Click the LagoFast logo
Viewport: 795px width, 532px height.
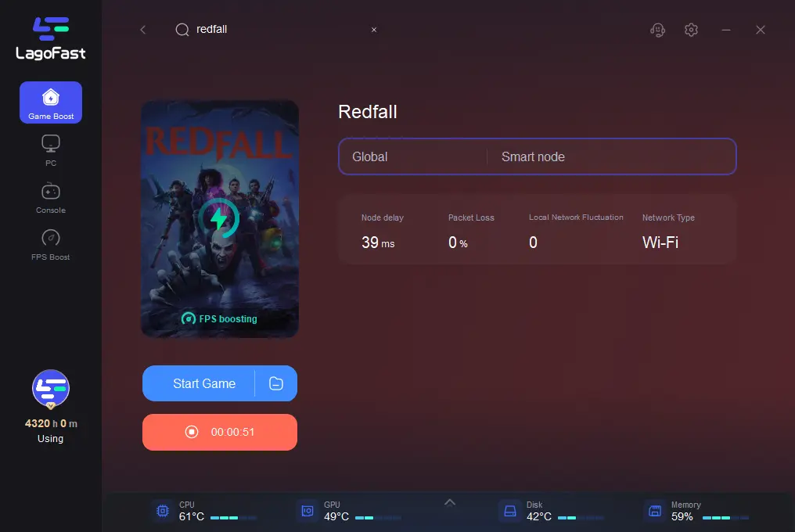click(x=51, y=38)
